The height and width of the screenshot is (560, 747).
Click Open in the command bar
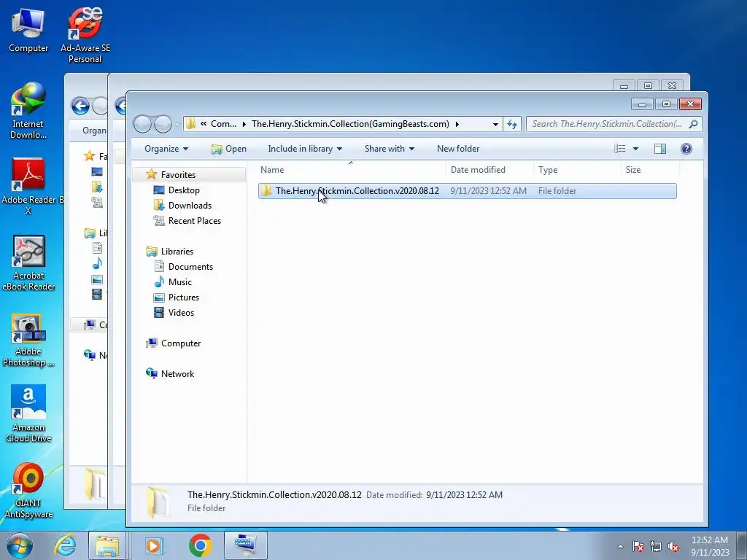tap(228, 149)
